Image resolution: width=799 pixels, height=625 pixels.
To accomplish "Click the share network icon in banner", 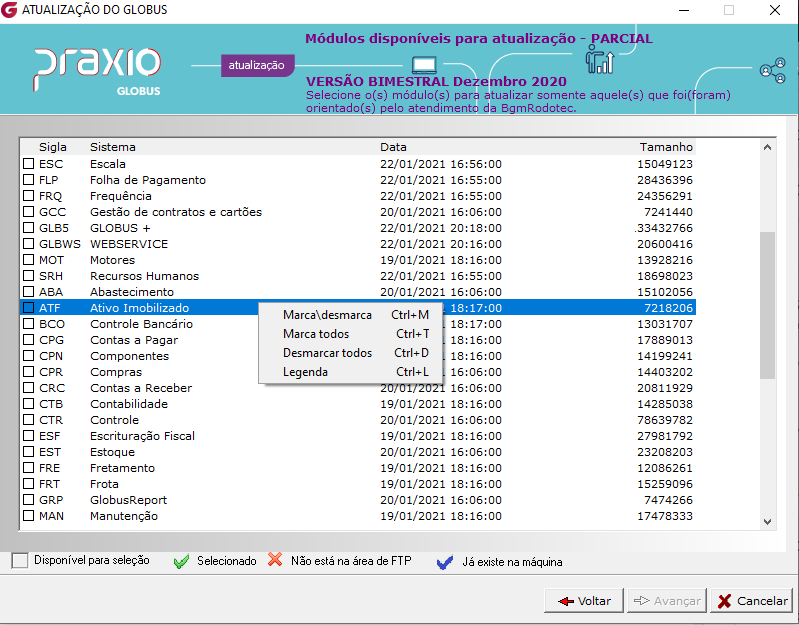I will point(773,71).
